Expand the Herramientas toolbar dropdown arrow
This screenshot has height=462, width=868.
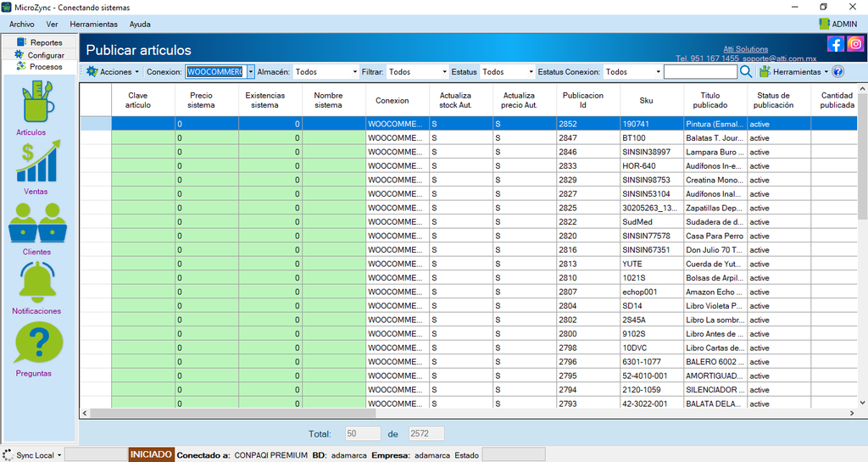coord(826,72)
